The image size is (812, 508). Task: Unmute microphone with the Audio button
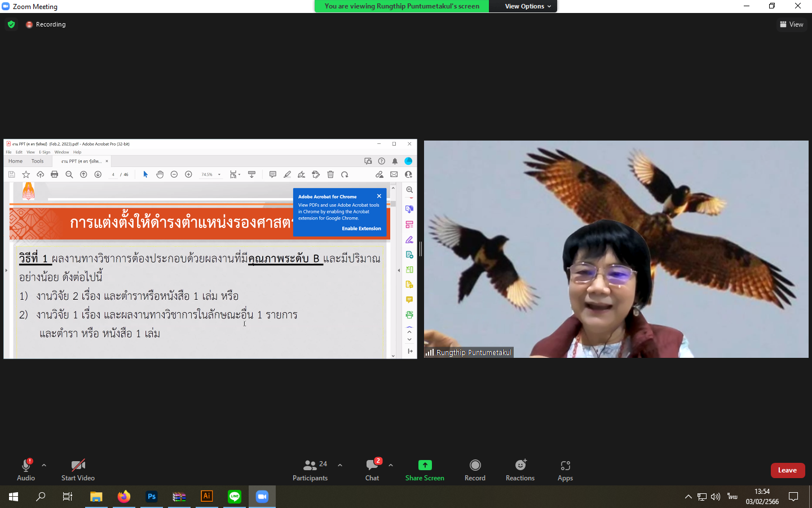[x=26, y=470]
